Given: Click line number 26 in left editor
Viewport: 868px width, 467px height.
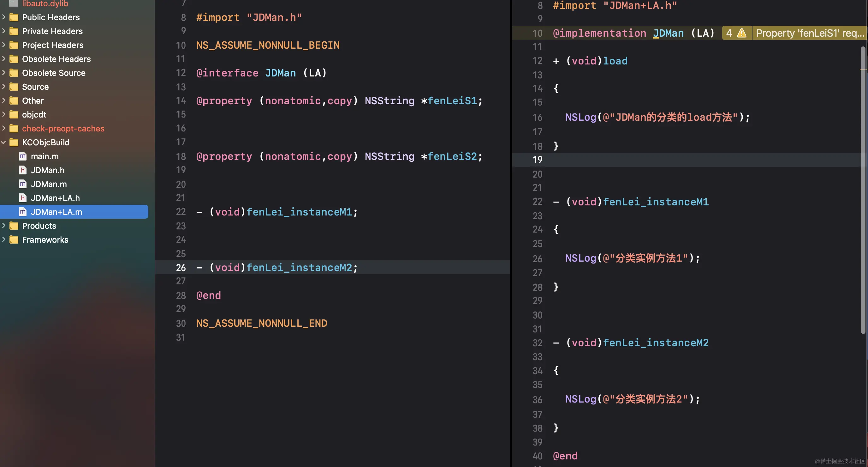Looking at the screenshot, I should 181,268.
